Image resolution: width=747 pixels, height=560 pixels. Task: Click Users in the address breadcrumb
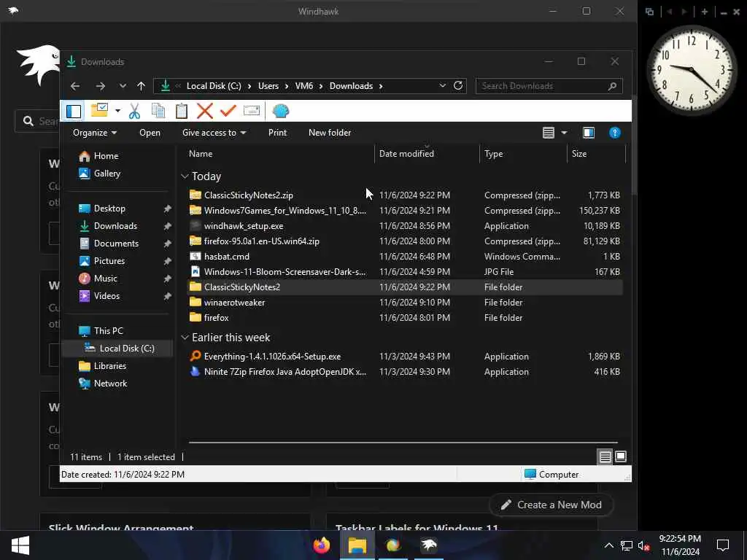coord(268,86)
